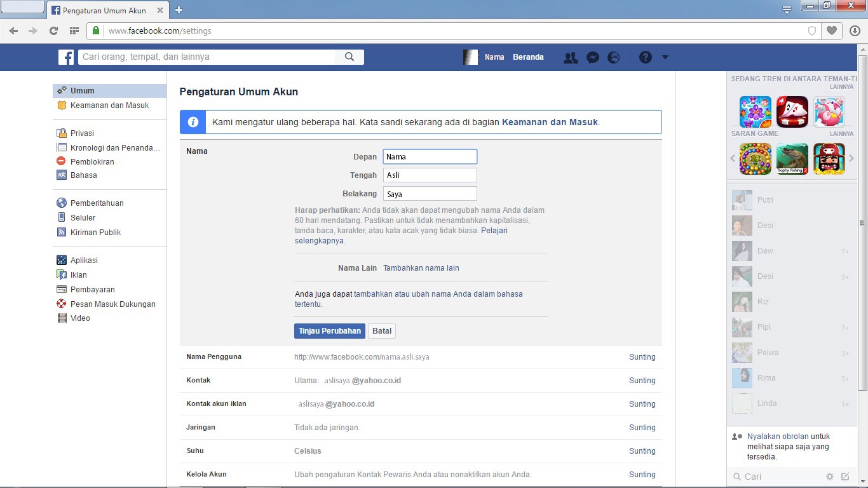Click Sunting for Nama Pengguna
868x488 pixels.
(642, 357)
